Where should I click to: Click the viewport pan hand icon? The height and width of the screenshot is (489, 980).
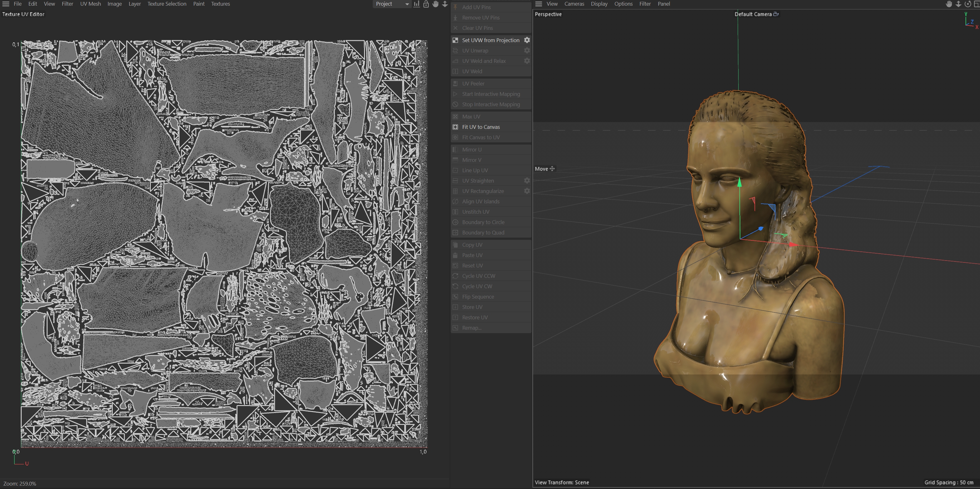point(949,4)
